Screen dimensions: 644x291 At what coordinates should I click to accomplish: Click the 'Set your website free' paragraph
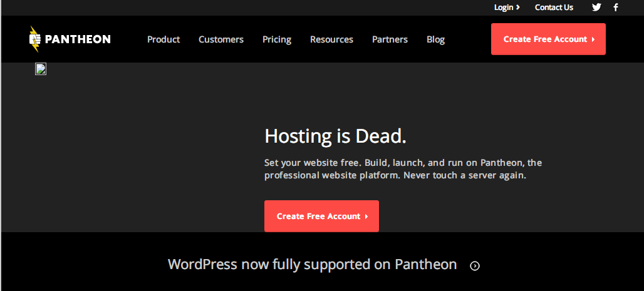coord(403,169)
